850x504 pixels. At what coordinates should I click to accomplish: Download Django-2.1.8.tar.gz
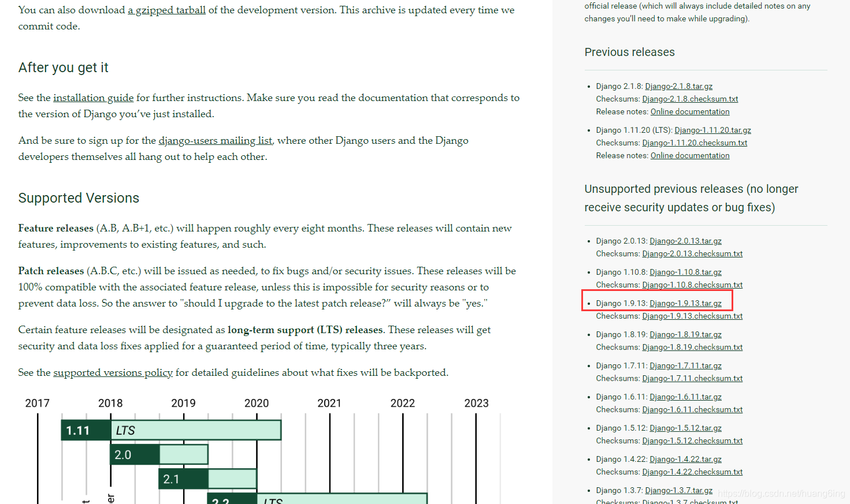click(679, 87)
